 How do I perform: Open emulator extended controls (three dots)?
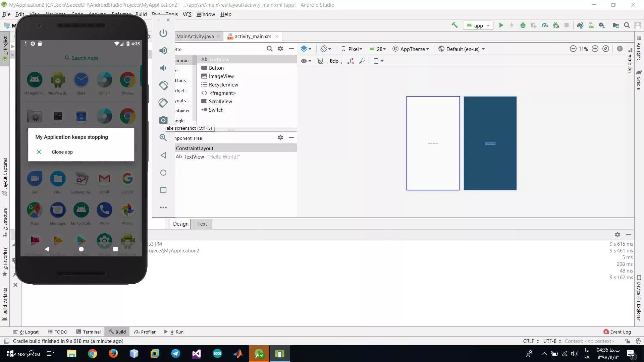click(x=163, y=207)
